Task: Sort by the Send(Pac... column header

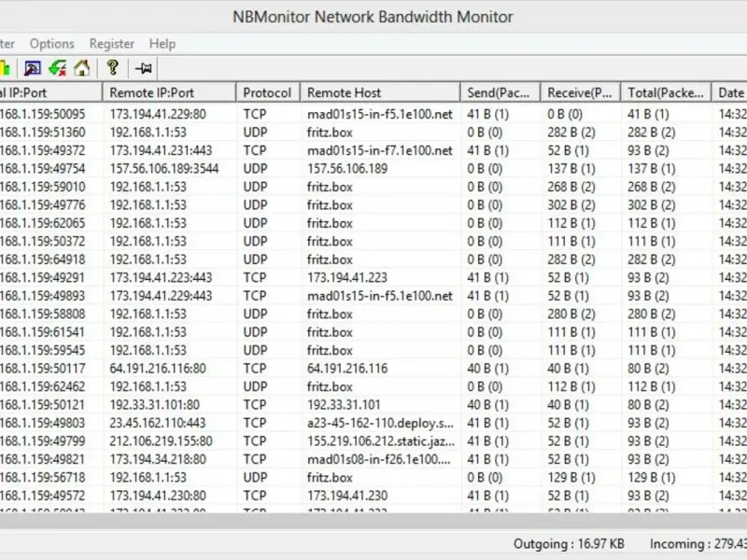Action: [x=500, y=92]
